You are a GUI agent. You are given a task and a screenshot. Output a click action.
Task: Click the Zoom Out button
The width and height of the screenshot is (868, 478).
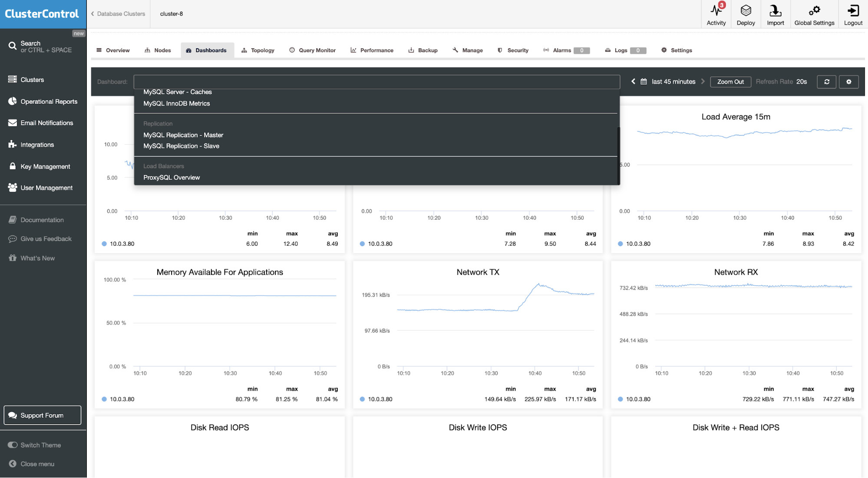pos(730,82)
